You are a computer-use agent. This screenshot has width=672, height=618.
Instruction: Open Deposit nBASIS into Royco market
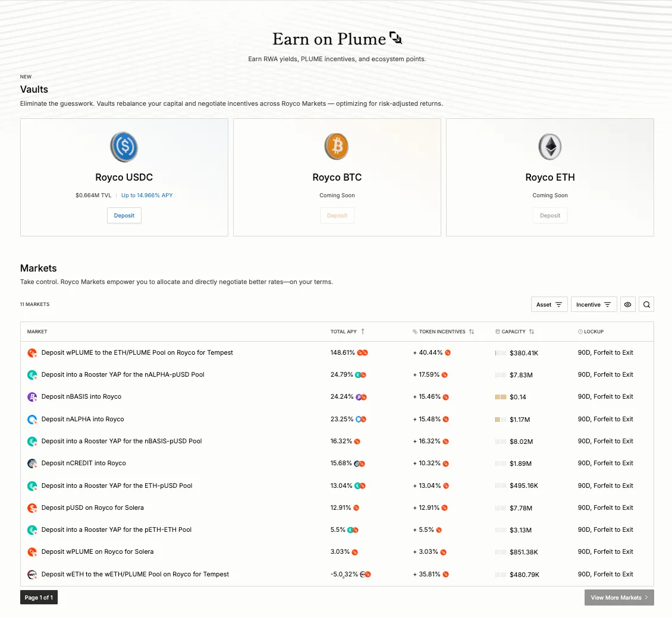point(81,396)
